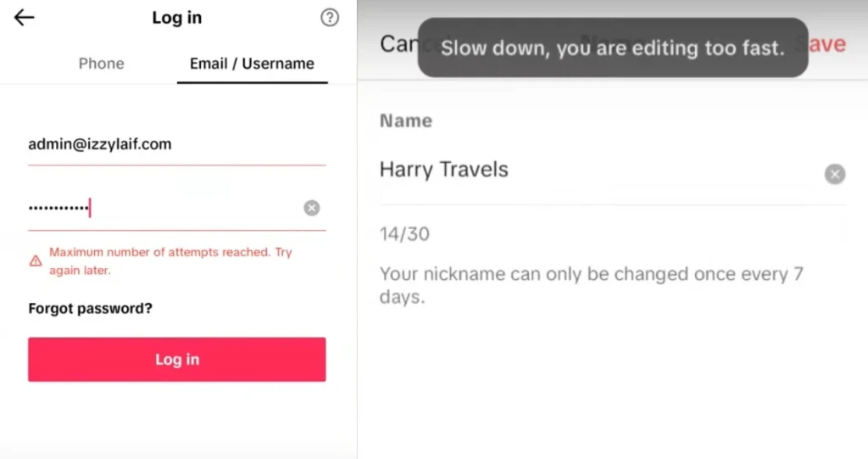Select the Email / Username tab
The height and width of the screenshot is (459, 868).
pyautogui.click(x=252, y=64)
